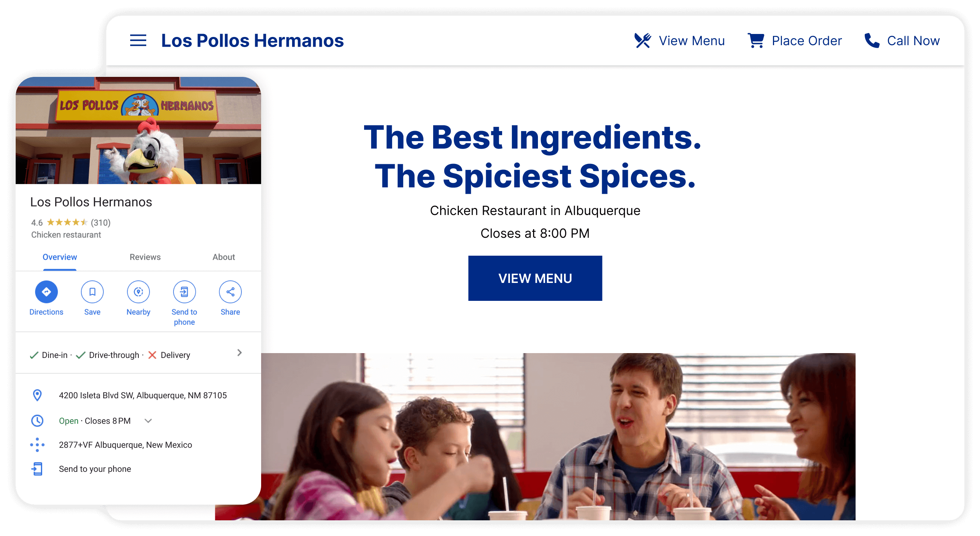Click the fork and knife menu icon
Image resolution: width=980 pixels, height=536 pixels.
pos(642,40)
